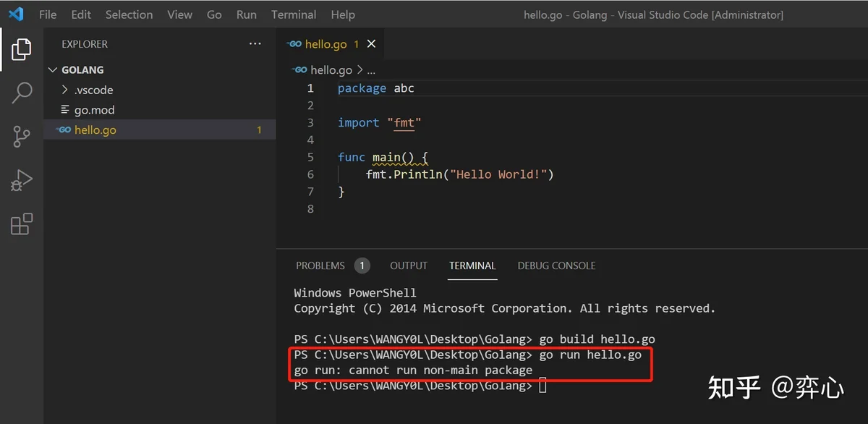The width and height of the screenshot is (868, 424).
Task: Click the breadcrumb ellipsis segment
Action: (371, 71)
